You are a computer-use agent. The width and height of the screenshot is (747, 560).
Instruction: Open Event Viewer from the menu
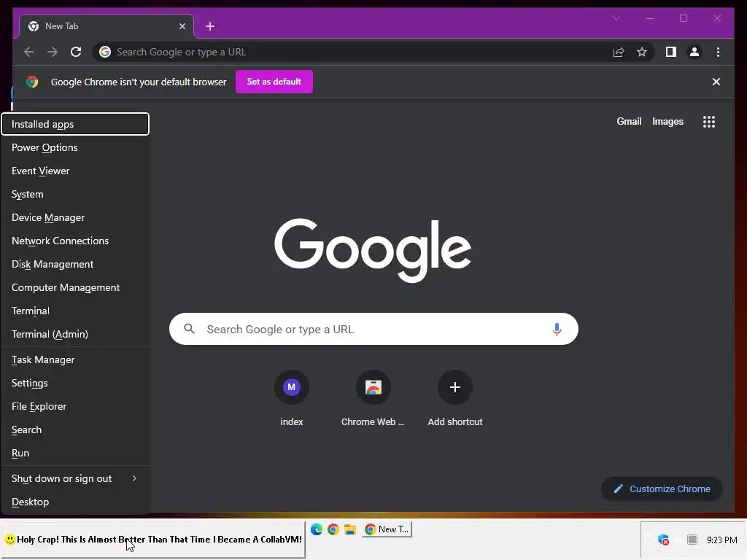point(75,171)
